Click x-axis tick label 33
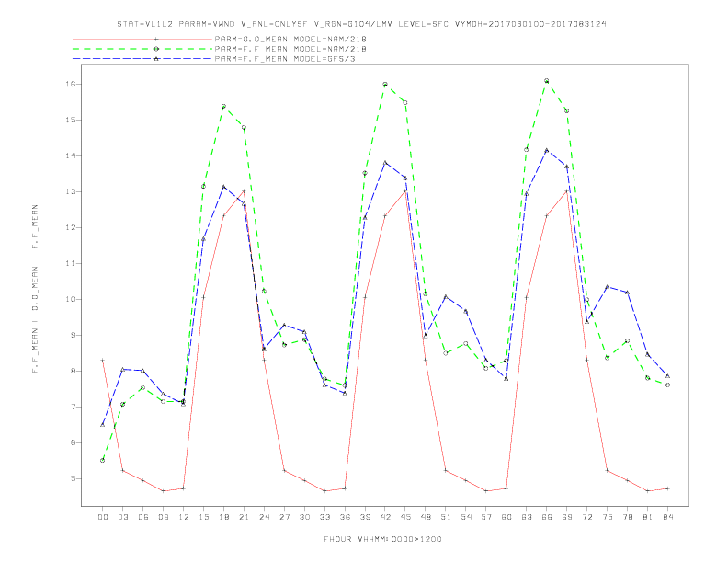The image size is (728, 563). pyautogui.click(x=324, y=517)
